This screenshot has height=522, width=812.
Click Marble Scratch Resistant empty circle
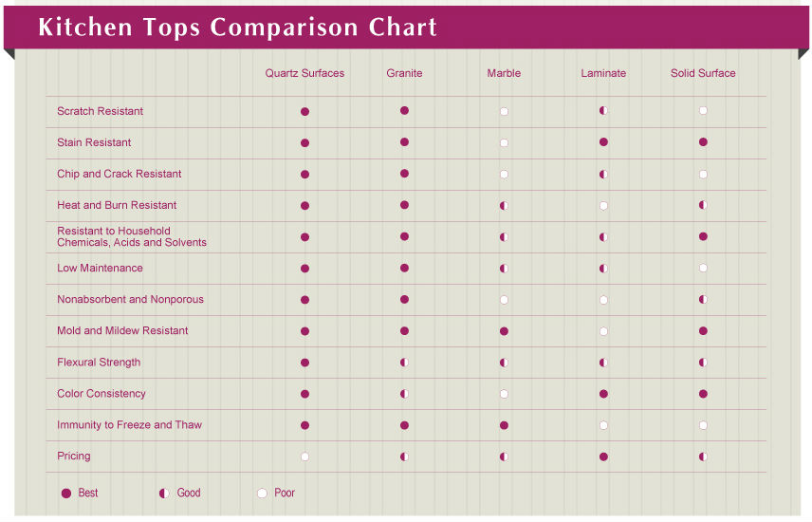(x=504, y=111)
